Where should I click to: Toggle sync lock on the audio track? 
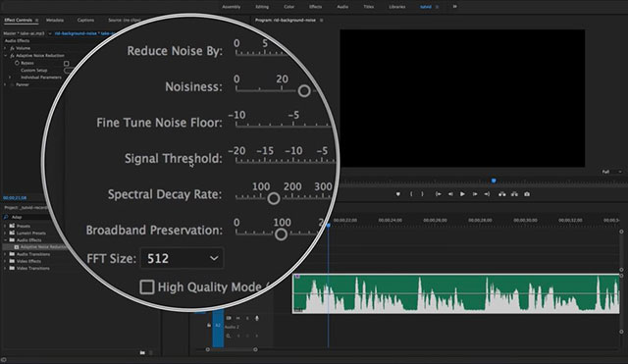229,318
